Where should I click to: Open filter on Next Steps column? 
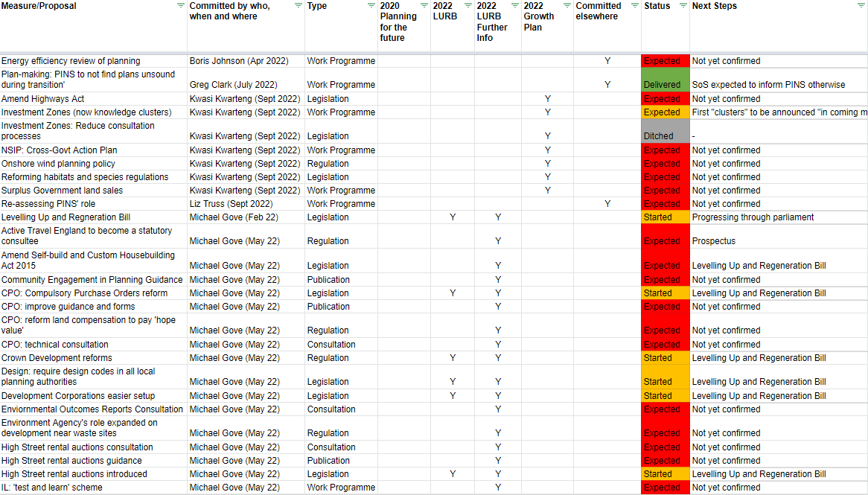[861, 5]
